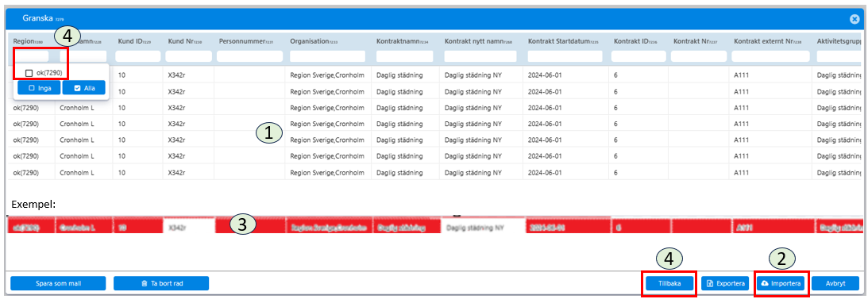Screen dimensions: 868x299
Task: Select the Kontrakt Startdatum column header
Action: (564, 41)
